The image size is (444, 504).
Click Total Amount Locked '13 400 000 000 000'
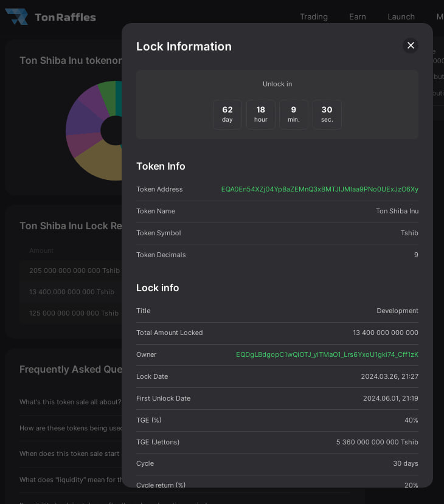pyautogui.click(x=386, y=333)
